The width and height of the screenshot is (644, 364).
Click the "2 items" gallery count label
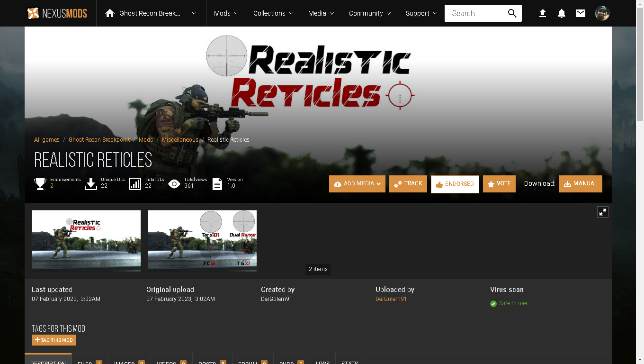pyautogui.click(x=318, y=269)
